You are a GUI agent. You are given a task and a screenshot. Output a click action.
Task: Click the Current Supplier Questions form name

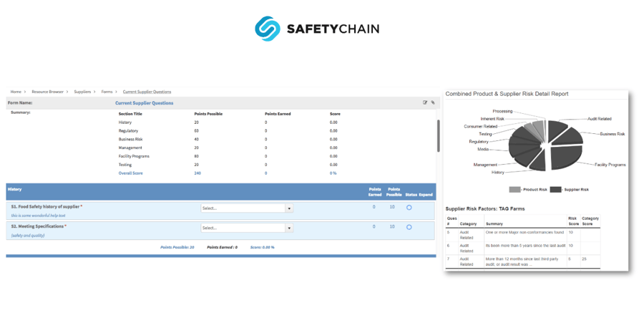144,103
